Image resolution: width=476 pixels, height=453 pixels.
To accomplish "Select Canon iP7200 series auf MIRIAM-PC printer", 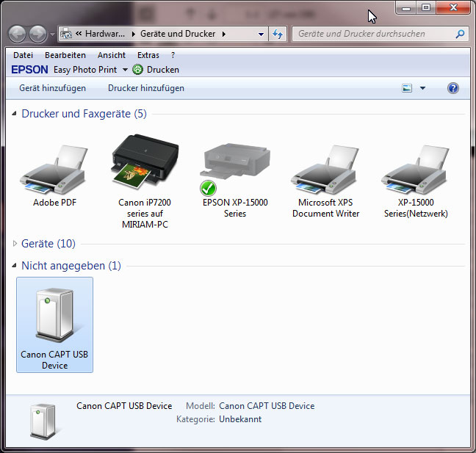I will tap(145, 162).
